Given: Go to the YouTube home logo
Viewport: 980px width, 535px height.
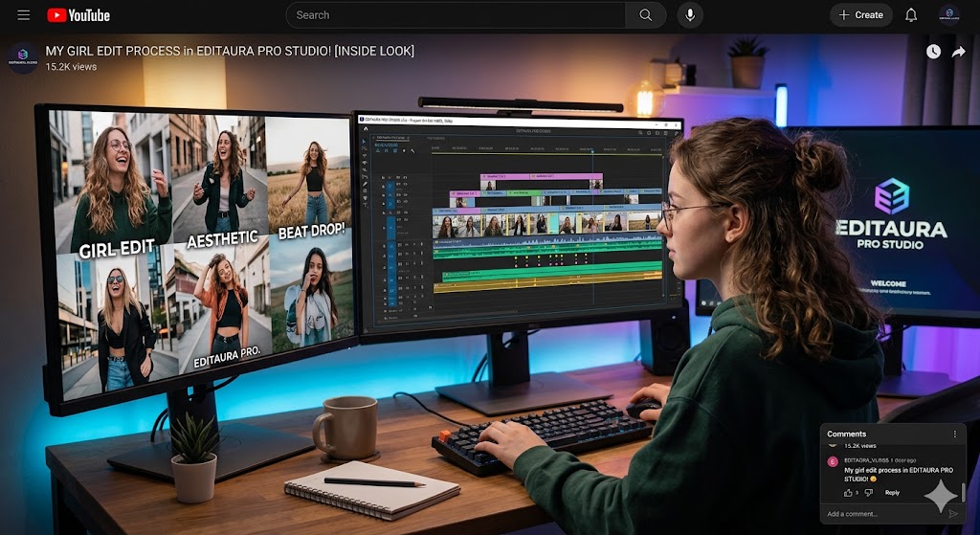Looking at the screenshot, I should coord(78,15).
